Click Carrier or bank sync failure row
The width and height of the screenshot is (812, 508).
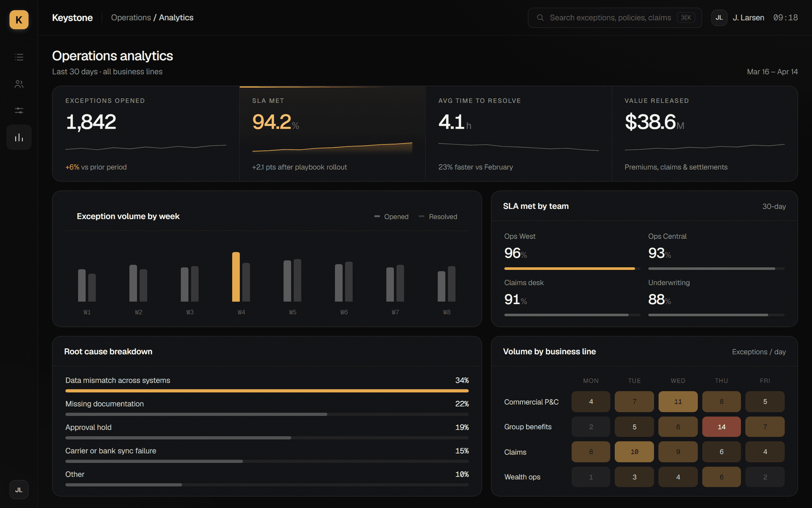[267, 454]
